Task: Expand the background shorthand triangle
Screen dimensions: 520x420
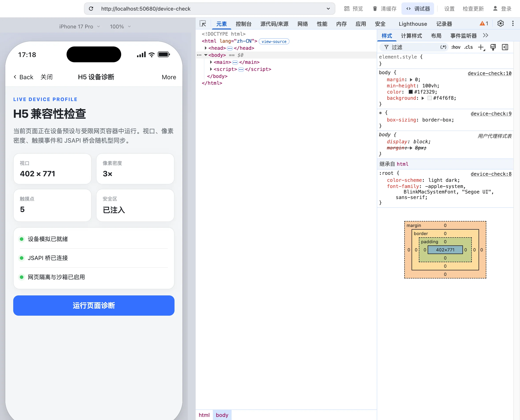Action: [x=423, y=98]
